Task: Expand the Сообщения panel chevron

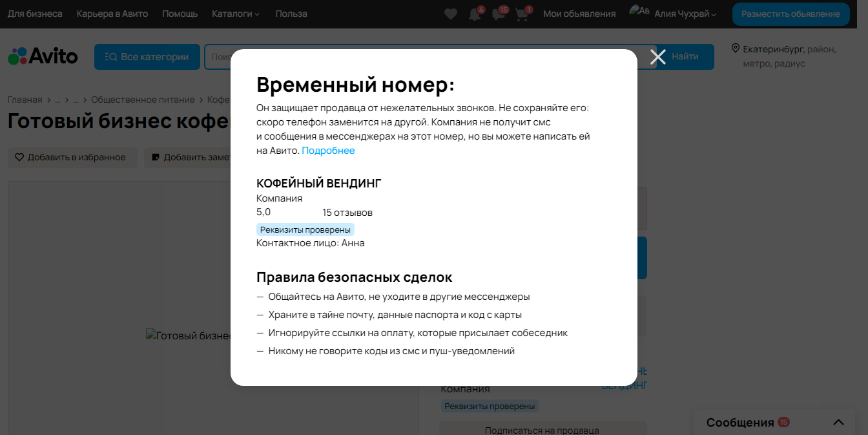Action: pyautogui.click(x=838, y=423)
